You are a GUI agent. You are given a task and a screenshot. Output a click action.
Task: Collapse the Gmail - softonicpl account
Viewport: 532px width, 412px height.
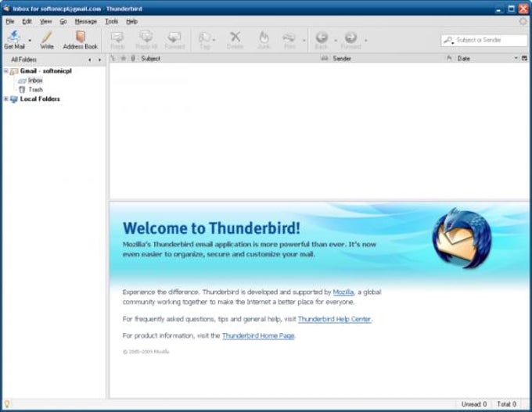point(5,71)
